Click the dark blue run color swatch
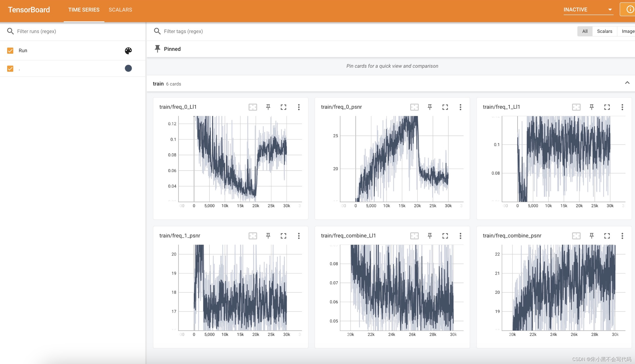The width and height of the screenshot is (635, 364). pos(128,68)
